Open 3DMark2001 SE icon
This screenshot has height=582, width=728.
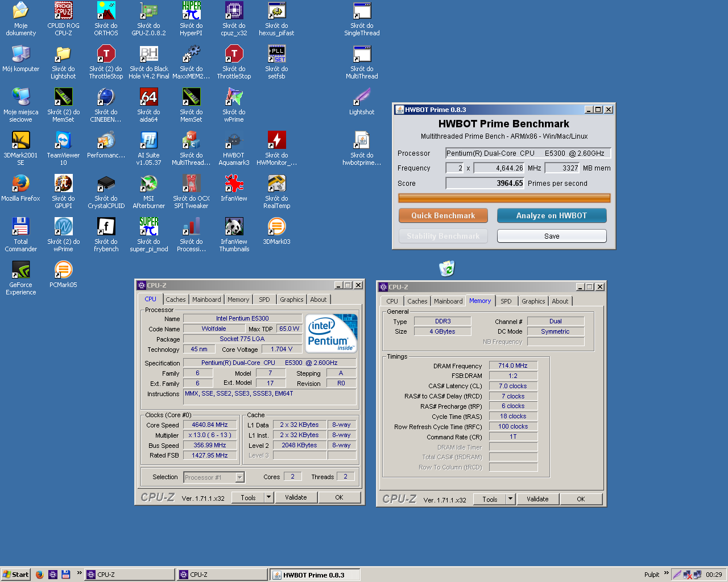[x=20, y=148]
